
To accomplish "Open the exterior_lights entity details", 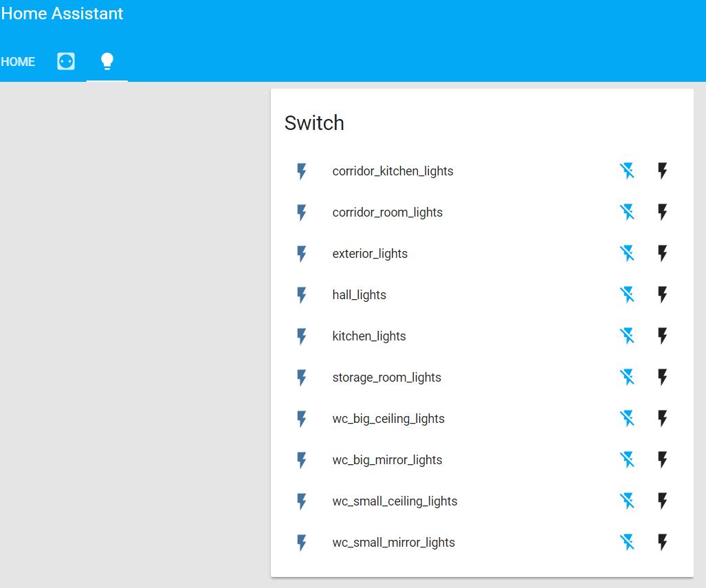I will click(370, 254).
